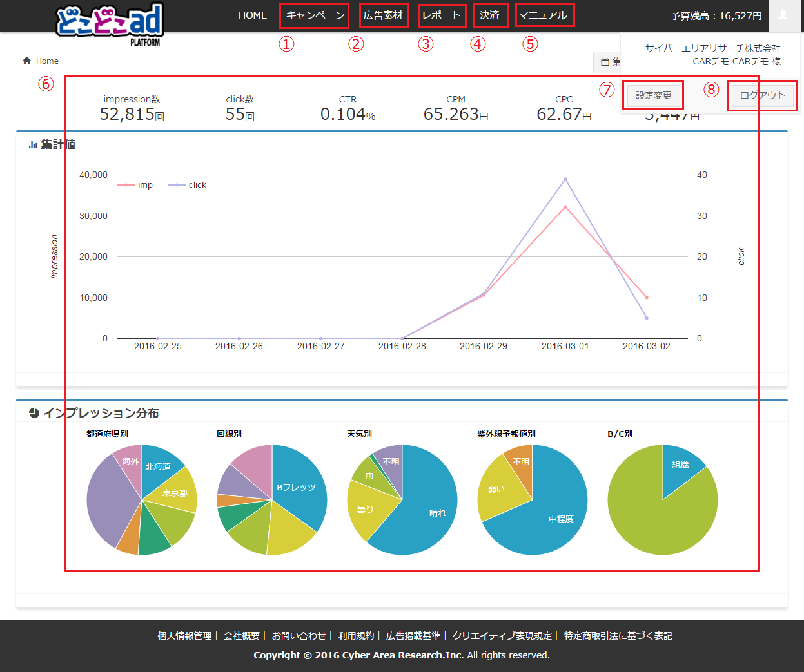
Task: Click the click-line peak point at 2016-03-01
Action: pyautogui.click(x=565, y=179)
